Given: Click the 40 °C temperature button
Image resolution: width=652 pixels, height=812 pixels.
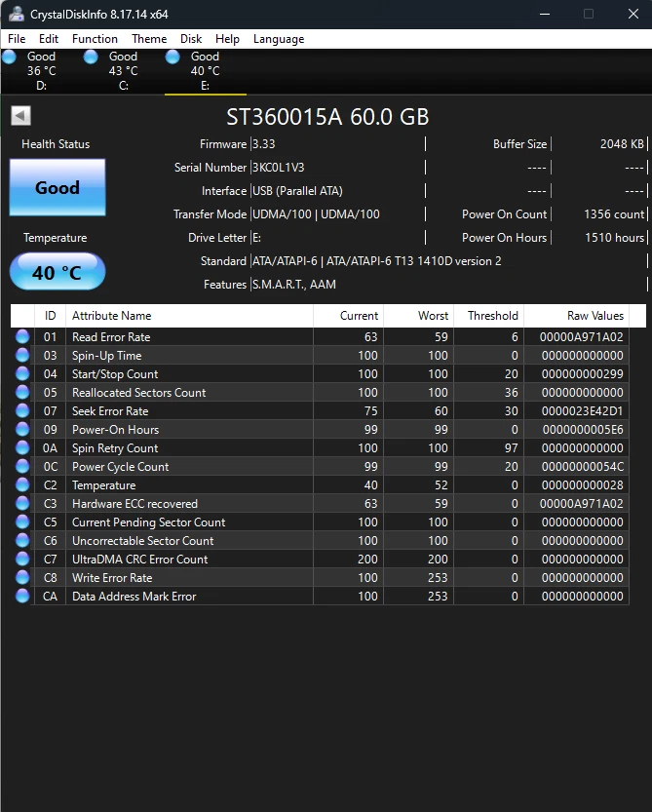Looking at the screenshot, I should [58, 272].
